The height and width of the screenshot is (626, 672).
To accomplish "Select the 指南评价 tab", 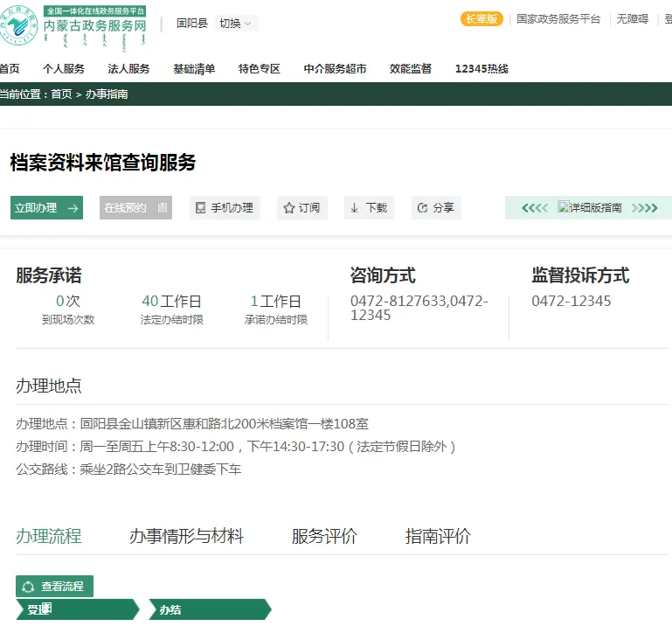I will [438, 536].
